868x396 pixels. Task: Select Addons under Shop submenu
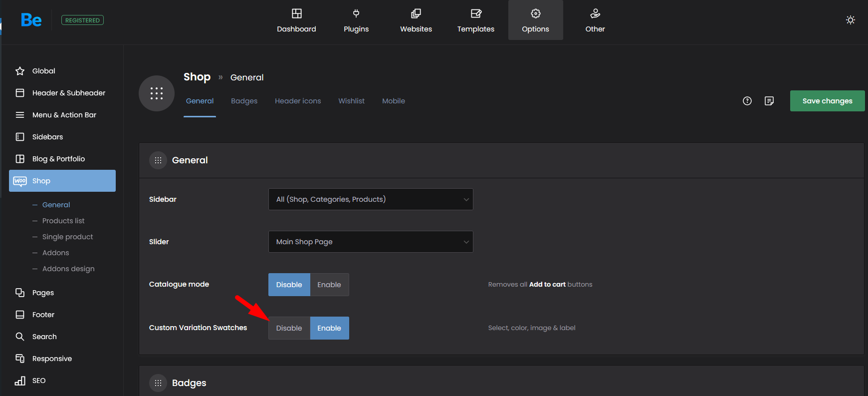click(x=56, y=253)
